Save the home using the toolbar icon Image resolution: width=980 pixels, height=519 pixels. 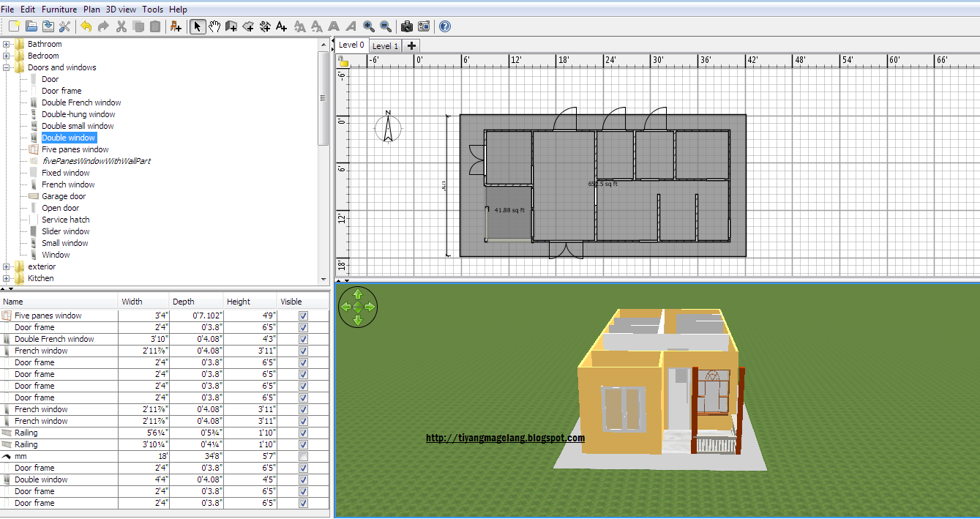click(x=48, y=26)
